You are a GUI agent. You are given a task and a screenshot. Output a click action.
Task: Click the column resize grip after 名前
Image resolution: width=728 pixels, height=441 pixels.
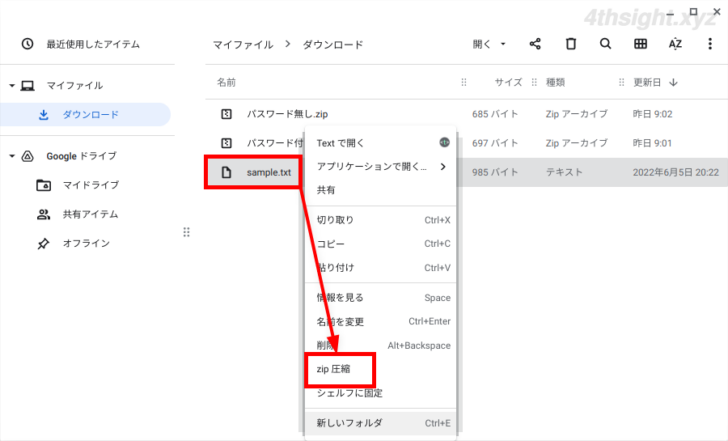pyautogui.click(x=463, y=83)
